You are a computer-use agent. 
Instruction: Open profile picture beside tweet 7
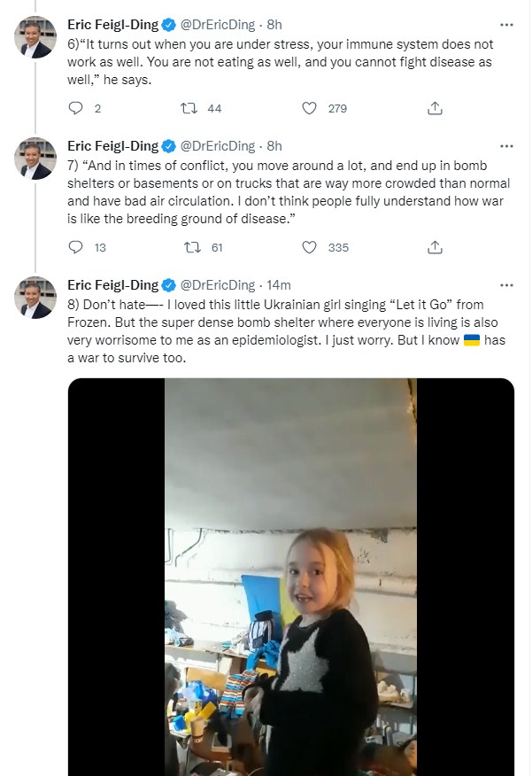pyautogui.click(x=36, y=159)
